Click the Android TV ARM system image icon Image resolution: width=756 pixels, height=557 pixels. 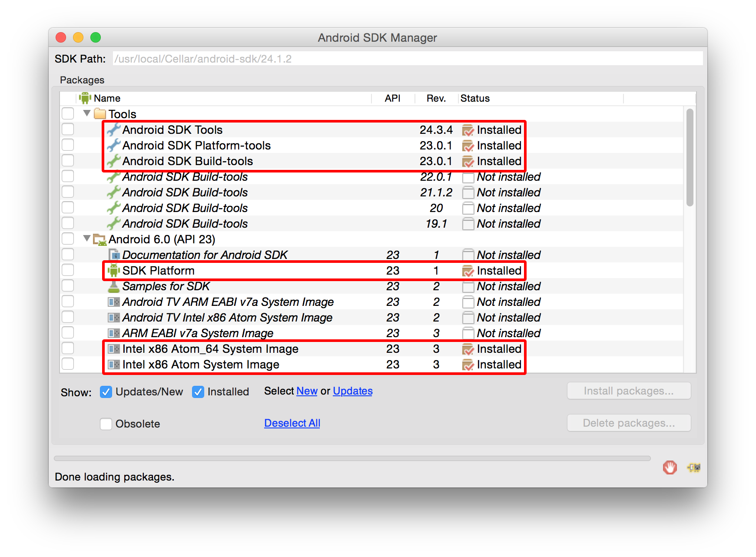click(x=114, y=302)
